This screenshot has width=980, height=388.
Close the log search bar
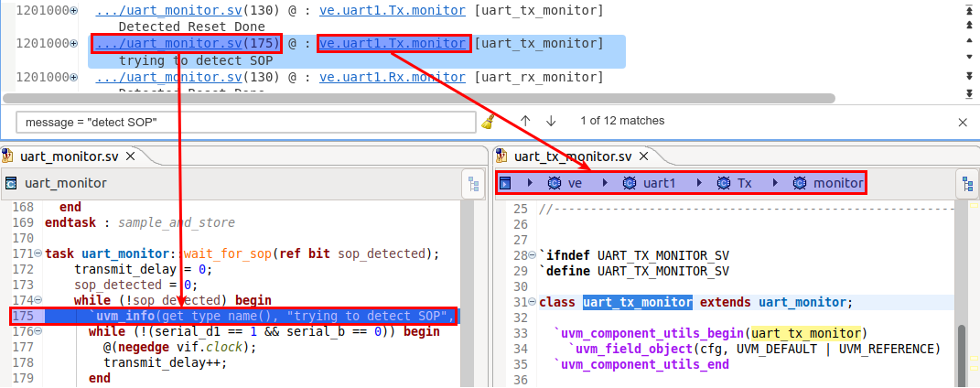tap(964, 123)
